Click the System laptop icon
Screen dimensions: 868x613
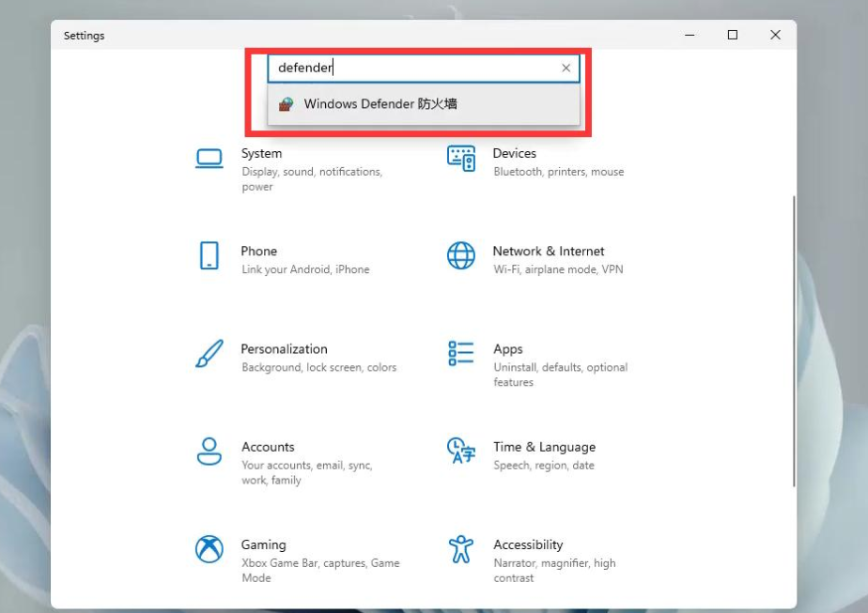click(209, 158)
